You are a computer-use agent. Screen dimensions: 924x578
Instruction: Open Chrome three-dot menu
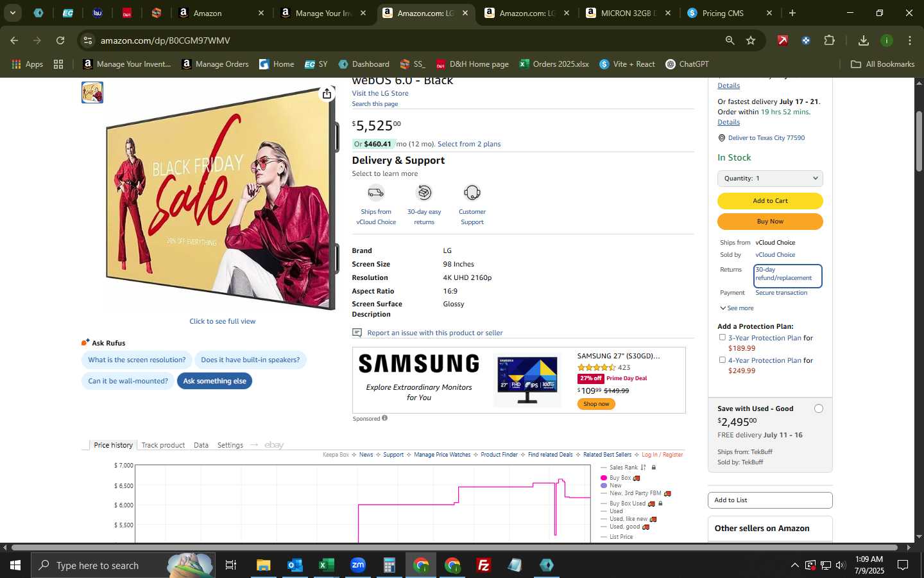[x=910, y=40]
